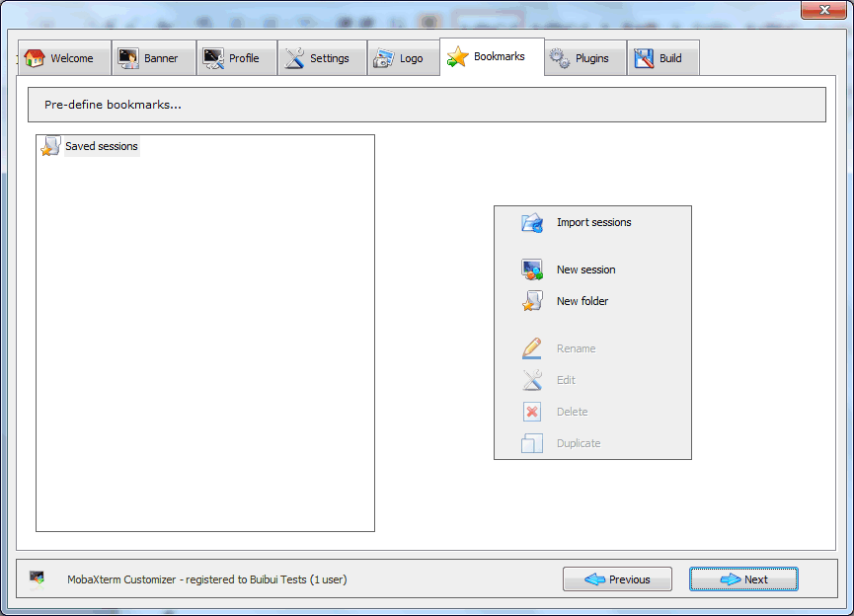Image resolution: width=854 pixels, height=616 pixels.
Task: Click the MobaXterm Customizer status icon
Action: 38,578
